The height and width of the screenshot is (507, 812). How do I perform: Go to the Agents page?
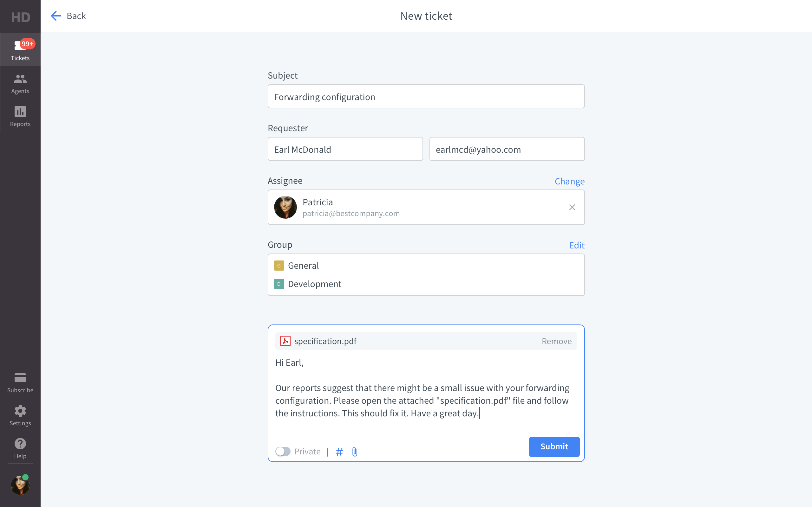tap(20, 83)
